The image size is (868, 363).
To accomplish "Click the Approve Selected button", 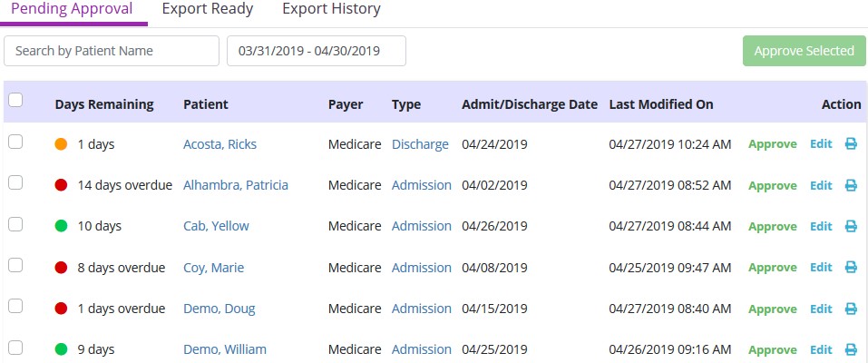I will click(804, 51).
